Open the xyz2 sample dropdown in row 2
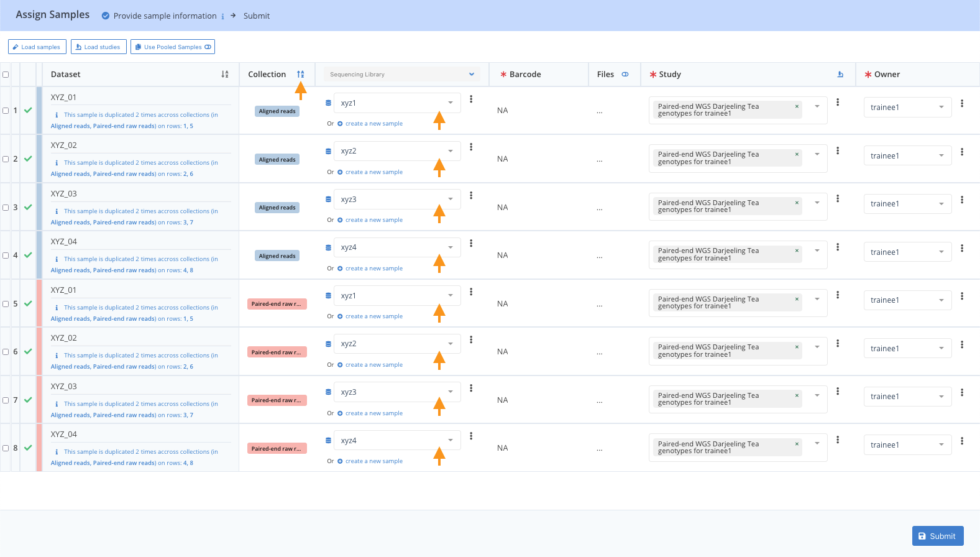Viewport: 980px width, 557px height. (397, 151)
